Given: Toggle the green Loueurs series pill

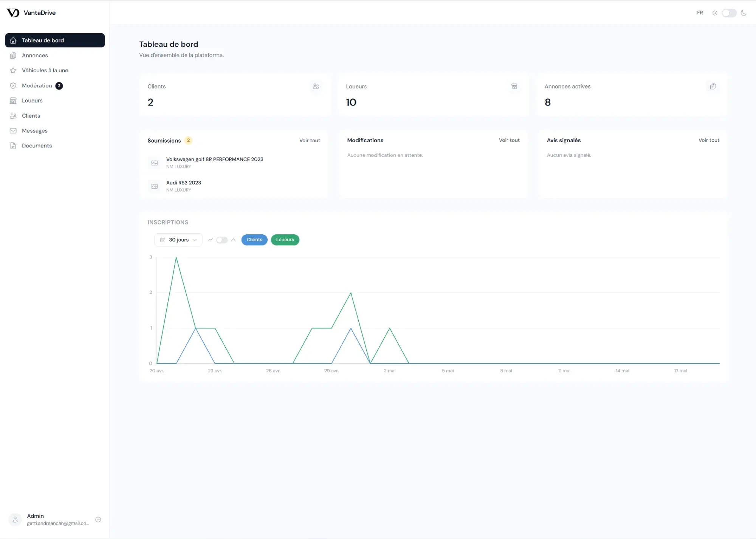Looking at the screenshot, I should 285,240.
